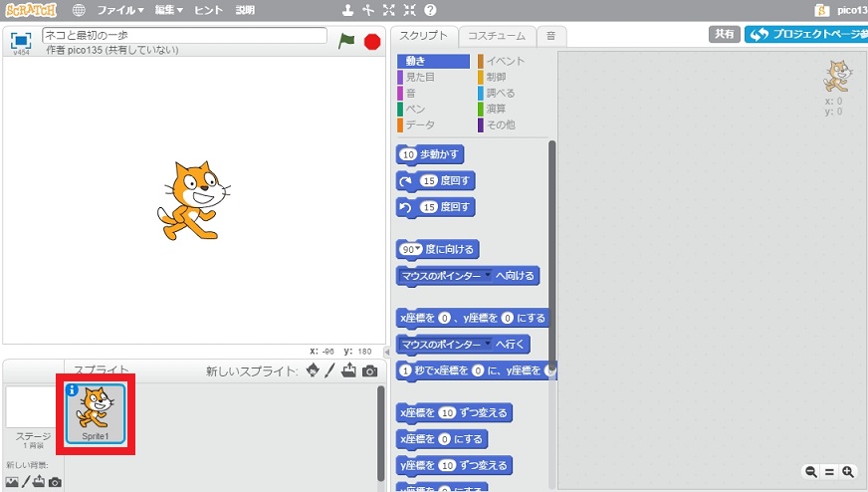Reset scripts area zoom to normal

click(829, 472)
